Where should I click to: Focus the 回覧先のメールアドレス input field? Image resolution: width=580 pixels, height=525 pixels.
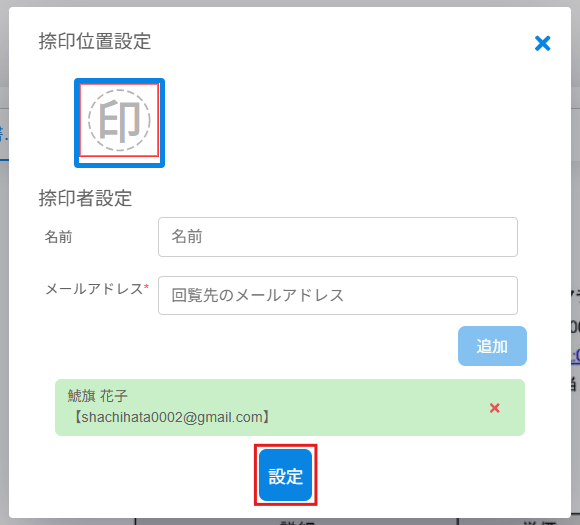[338, 295]
